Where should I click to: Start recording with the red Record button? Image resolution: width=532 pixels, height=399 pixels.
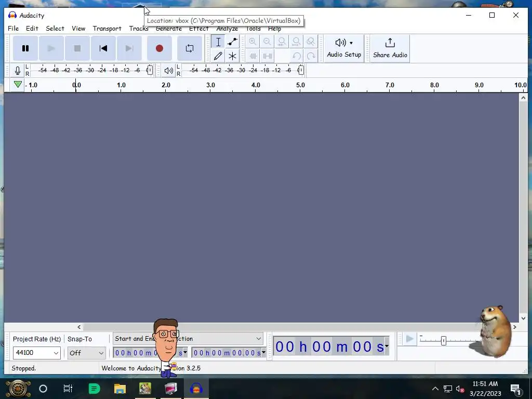point(159,48)
